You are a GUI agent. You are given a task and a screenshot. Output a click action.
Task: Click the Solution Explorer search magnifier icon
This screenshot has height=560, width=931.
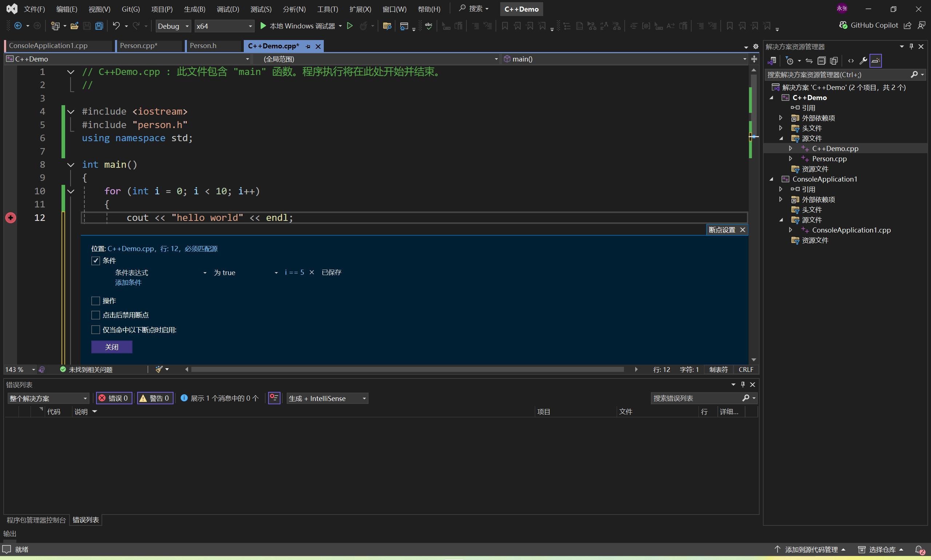tap(914, 75)
